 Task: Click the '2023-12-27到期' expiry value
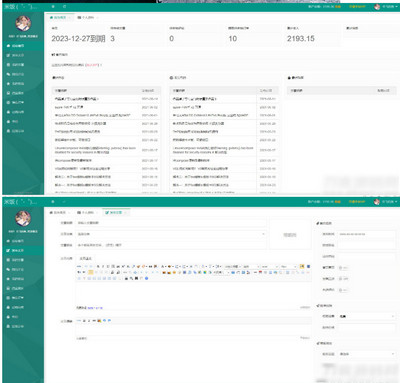click(78, 39)
